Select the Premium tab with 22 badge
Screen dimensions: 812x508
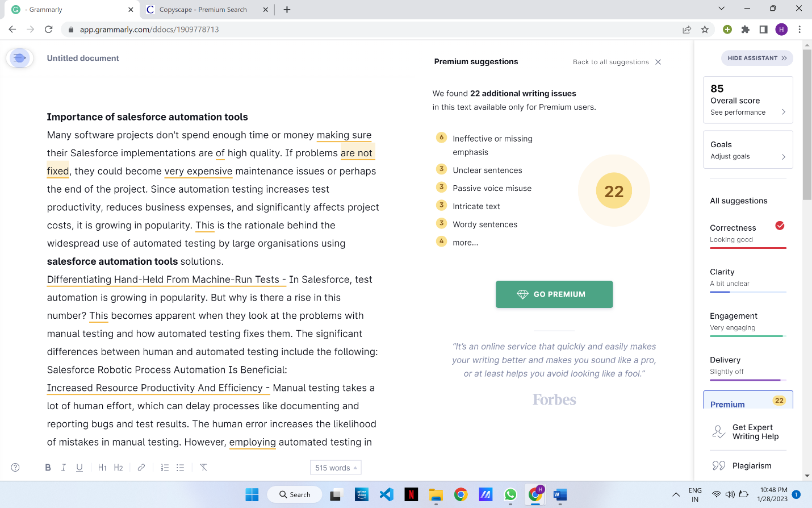coord(748,400)
